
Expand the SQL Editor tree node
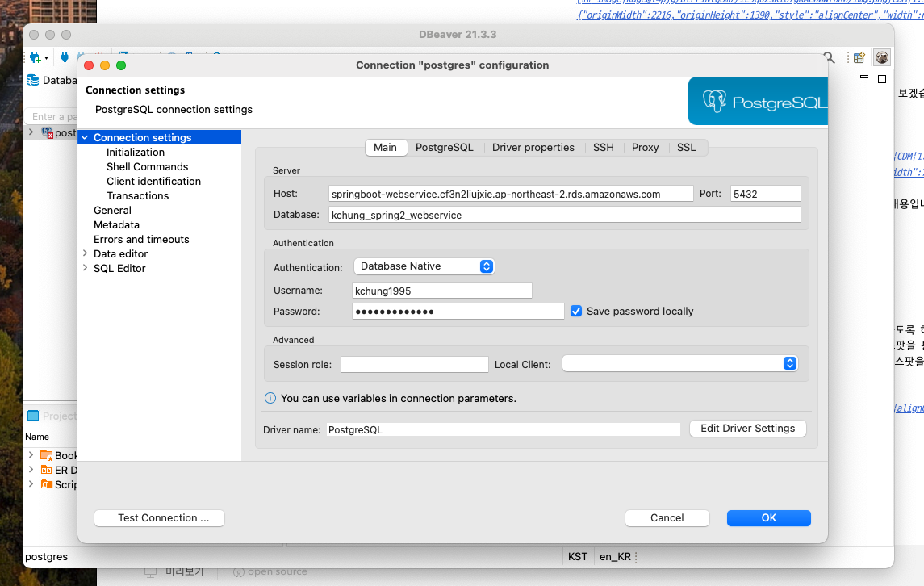point(85,268)
